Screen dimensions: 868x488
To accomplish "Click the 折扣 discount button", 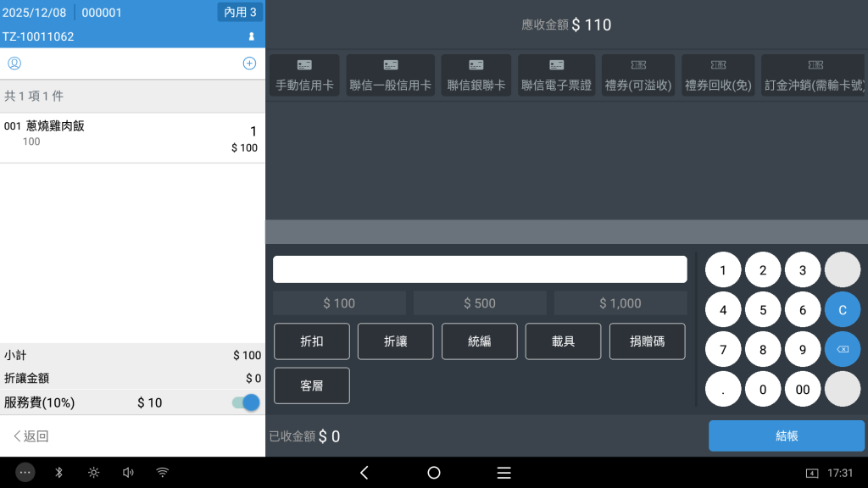I will (x=312, y=341).
